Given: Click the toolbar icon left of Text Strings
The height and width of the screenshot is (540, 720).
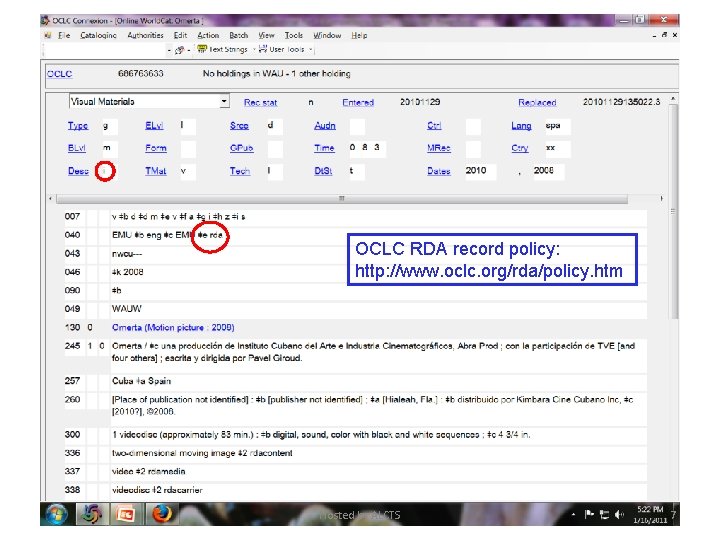Looking at the screenshot, I should (180, 50).
